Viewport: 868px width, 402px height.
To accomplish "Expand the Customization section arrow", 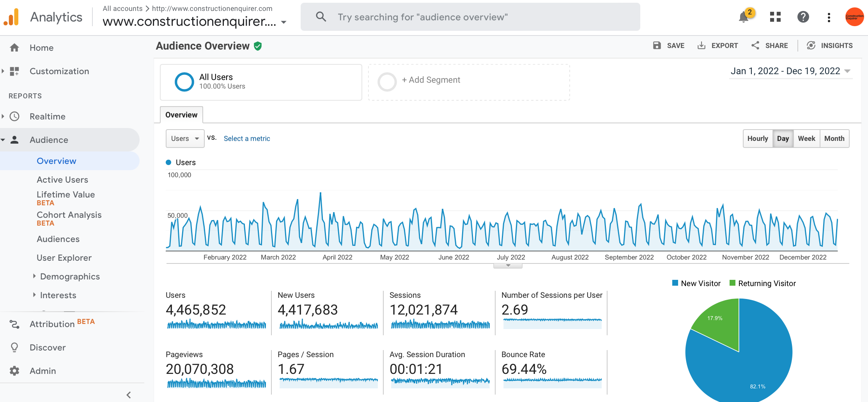I will pos(3,71).
